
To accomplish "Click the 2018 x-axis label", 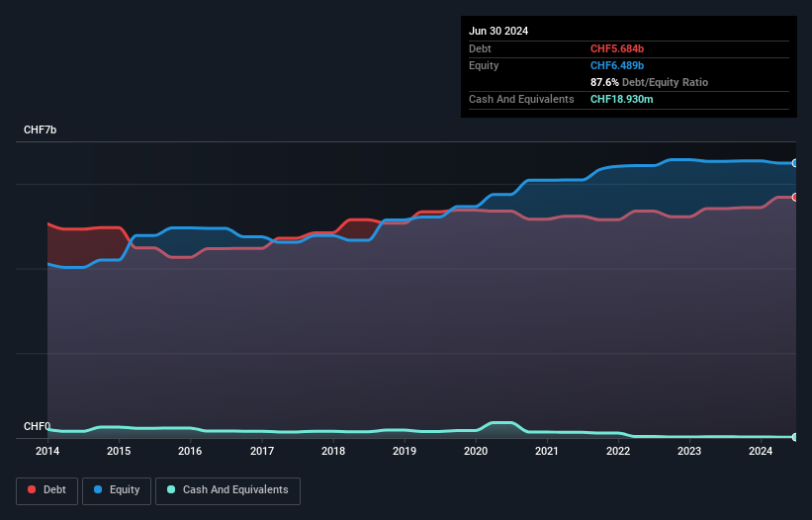I will point(333,451).
